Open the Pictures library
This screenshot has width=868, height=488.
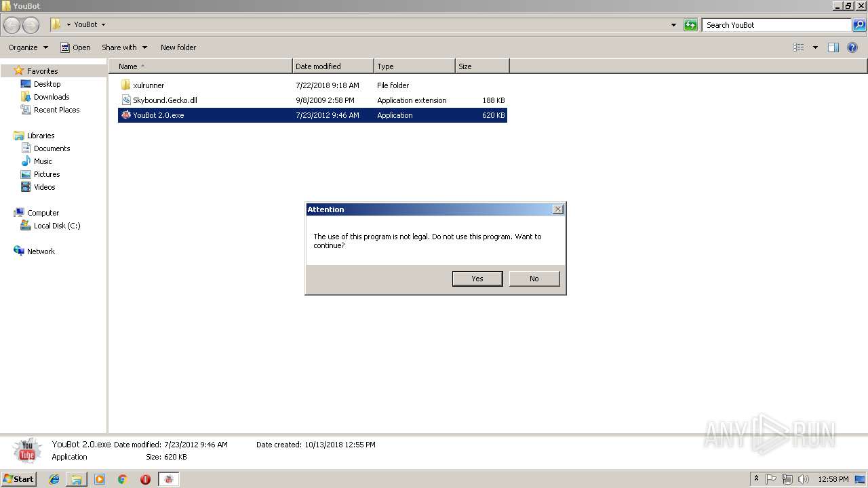pyautogui.click(x=47, y=174)
